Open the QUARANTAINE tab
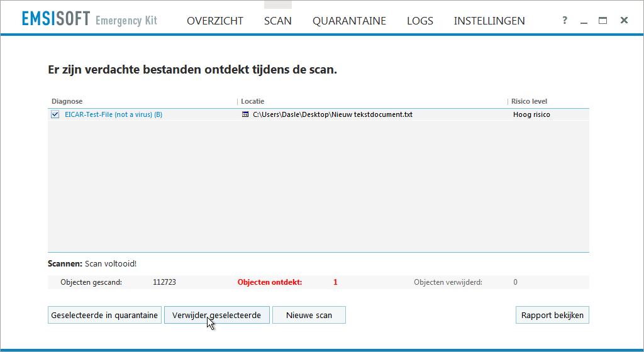 (349, 21)
